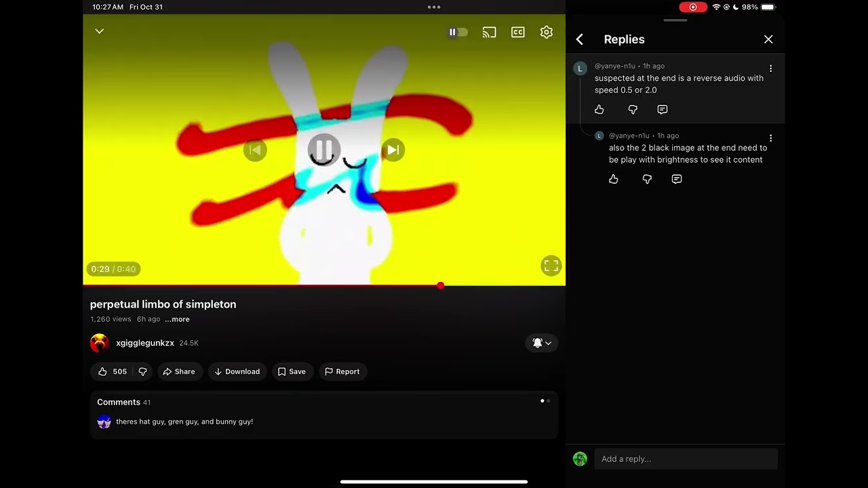
Task: Pause the video
Action: pyautogui.click(x=323, y=149)
